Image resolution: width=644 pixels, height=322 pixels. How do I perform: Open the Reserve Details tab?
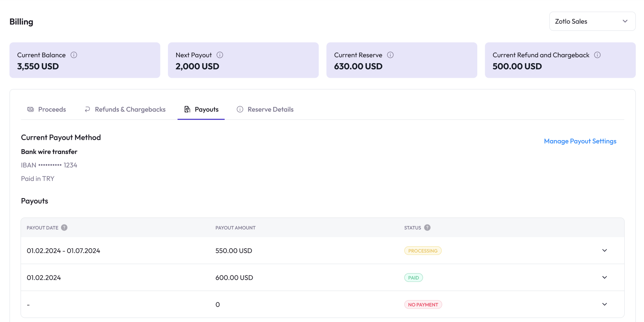click(270, 109)
